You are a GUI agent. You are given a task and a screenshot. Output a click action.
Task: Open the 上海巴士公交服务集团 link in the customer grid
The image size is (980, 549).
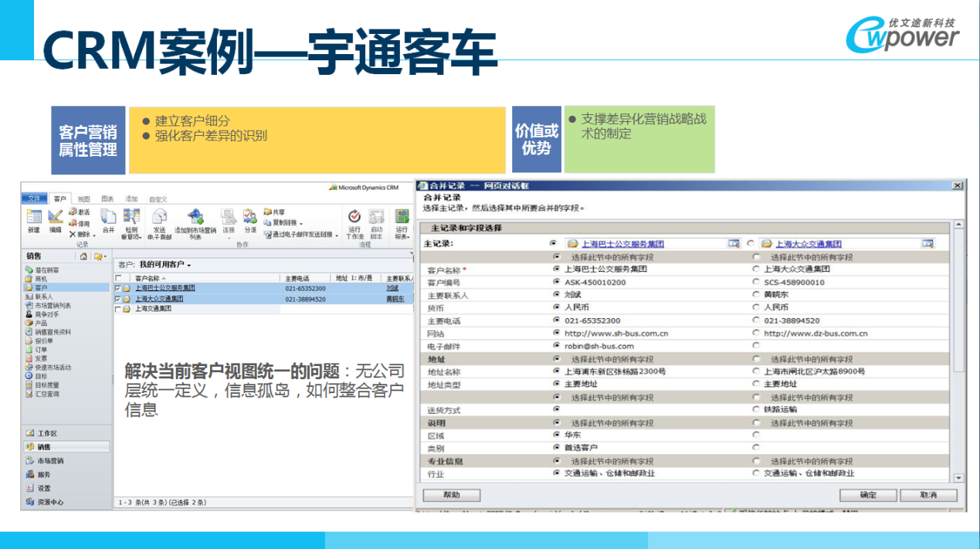[165, 288]
